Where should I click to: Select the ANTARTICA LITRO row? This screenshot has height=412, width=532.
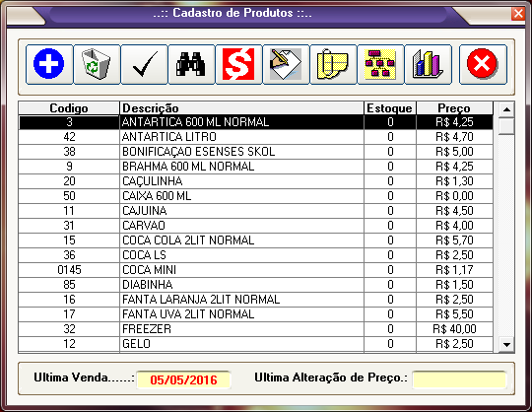tap(256, 137)
